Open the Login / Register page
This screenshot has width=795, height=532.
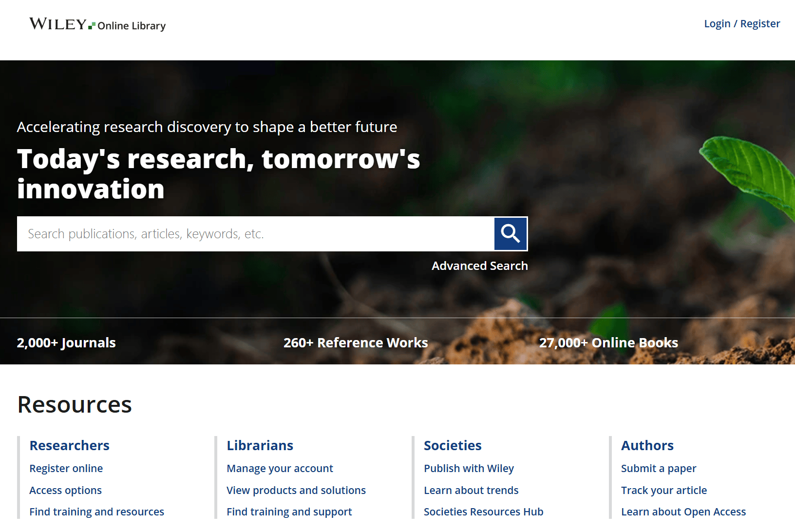click(x=741, y=23)
